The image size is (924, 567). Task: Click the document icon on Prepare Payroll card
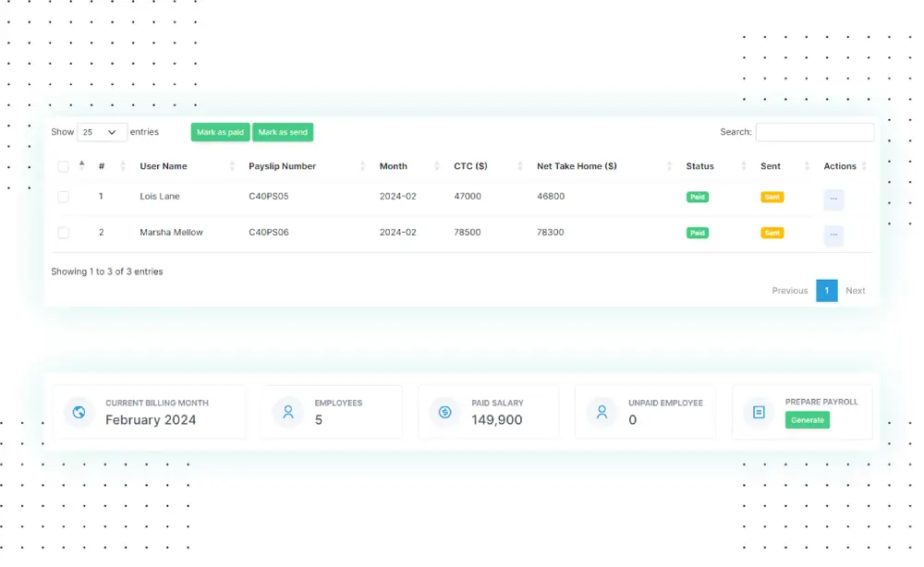point(759,412)
